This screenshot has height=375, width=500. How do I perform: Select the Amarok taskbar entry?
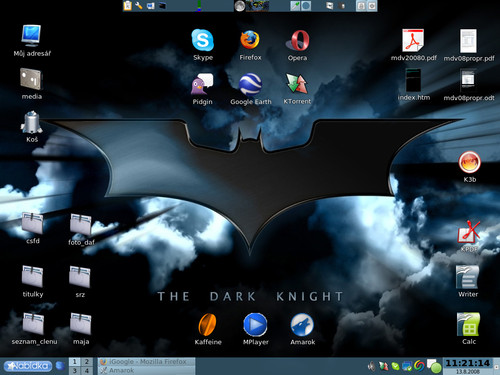[x=147, y=370]
